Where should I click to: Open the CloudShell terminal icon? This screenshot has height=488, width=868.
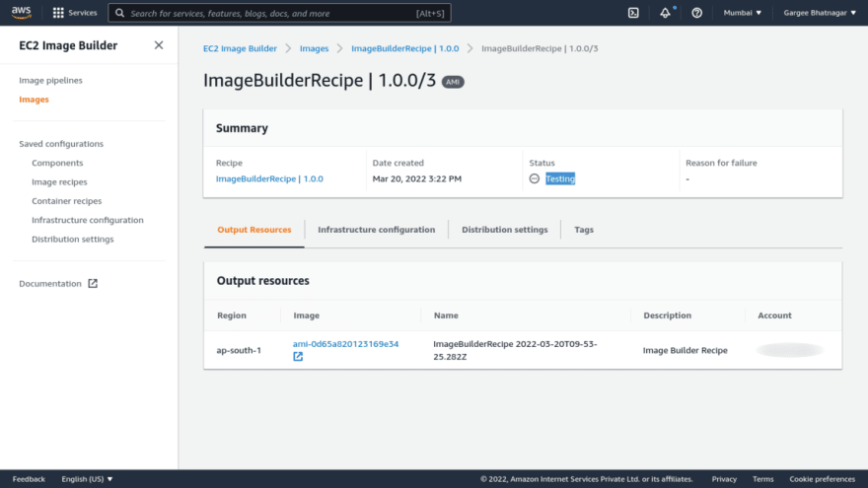click(633, 13)
